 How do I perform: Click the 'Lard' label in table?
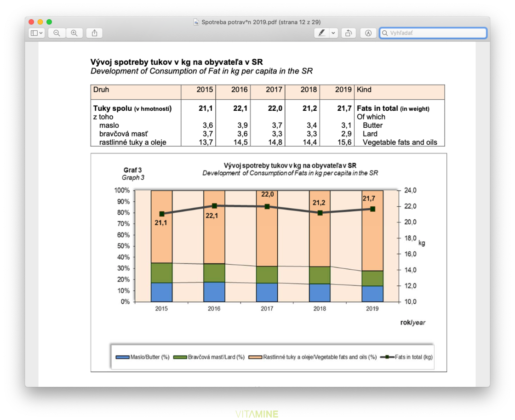(370, 134)
